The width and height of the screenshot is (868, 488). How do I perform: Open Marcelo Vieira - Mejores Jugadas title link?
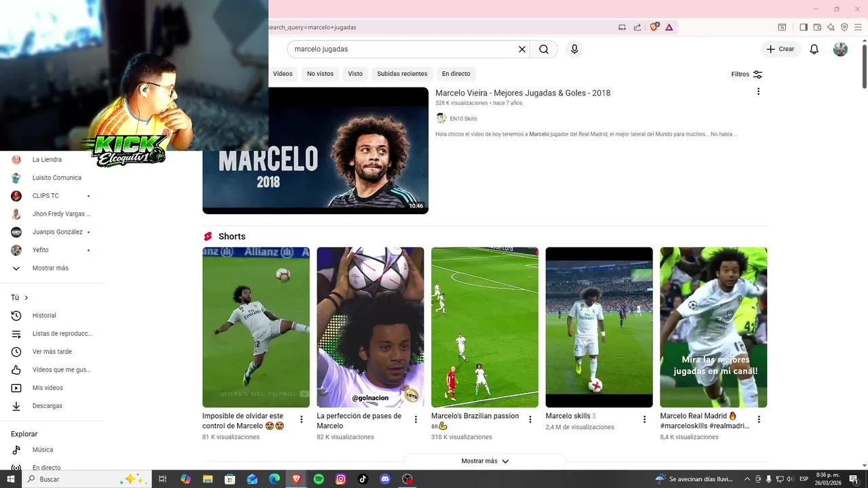(523, 93)
